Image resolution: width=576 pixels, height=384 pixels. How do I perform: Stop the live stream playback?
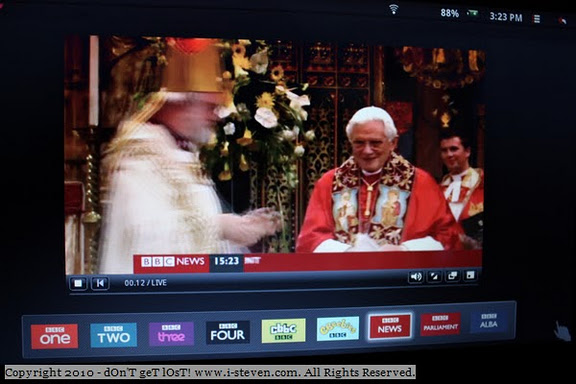pyautogui.click(x=78, y=283)
